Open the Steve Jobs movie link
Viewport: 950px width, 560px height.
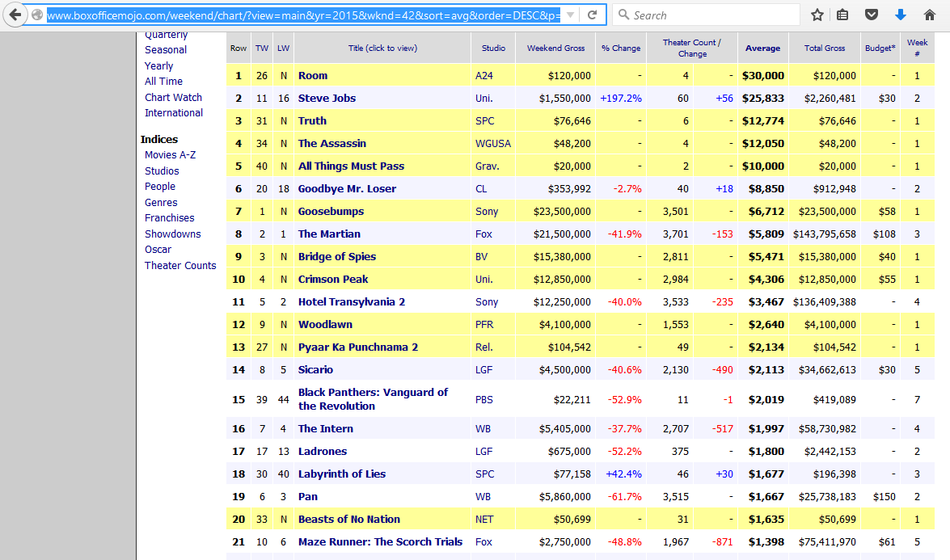pos(327,99)
